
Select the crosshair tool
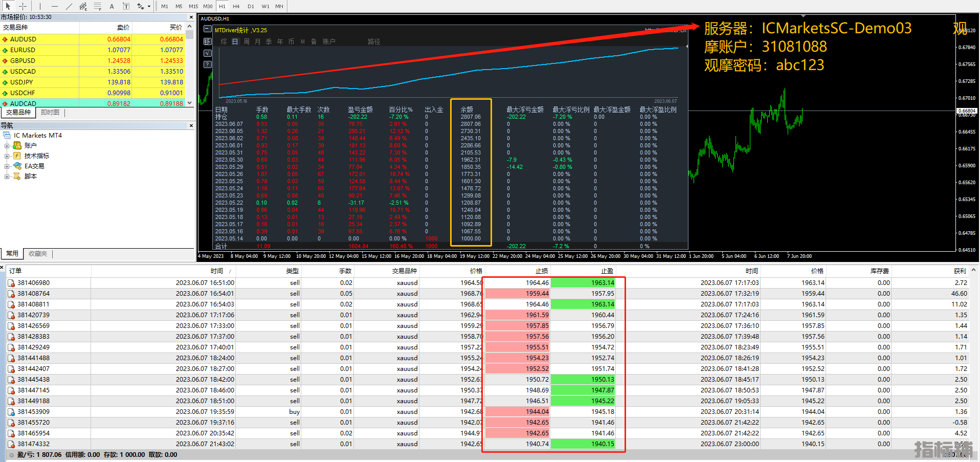pos(23,6)
